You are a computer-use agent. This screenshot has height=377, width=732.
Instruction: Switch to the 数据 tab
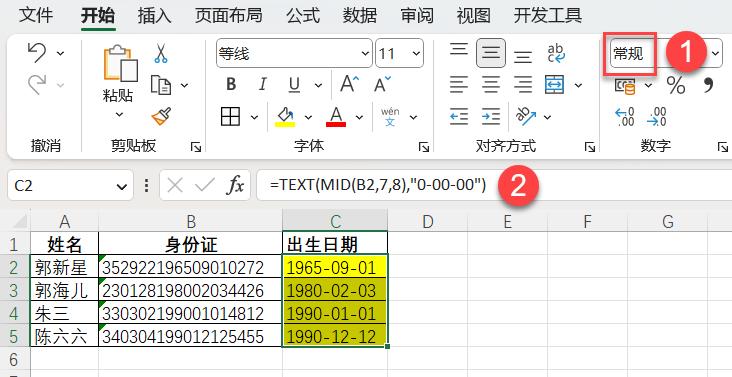(359, 15)
